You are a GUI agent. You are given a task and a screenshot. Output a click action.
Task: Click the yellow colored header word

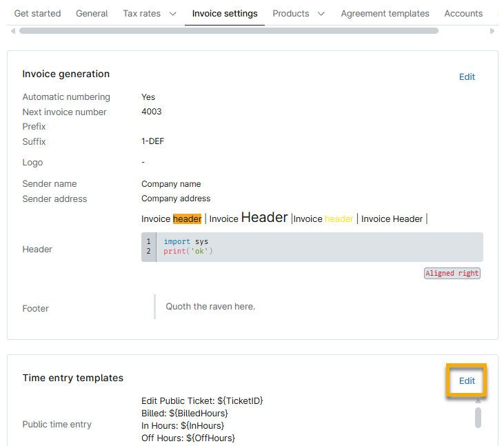tap(339, 219)
